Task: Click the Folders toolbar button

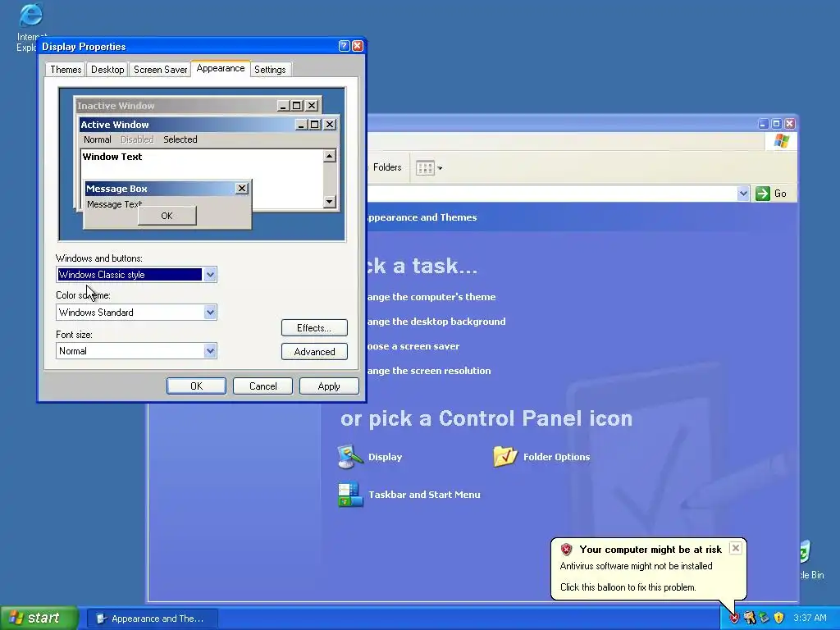Action: [x=387, y=167]
